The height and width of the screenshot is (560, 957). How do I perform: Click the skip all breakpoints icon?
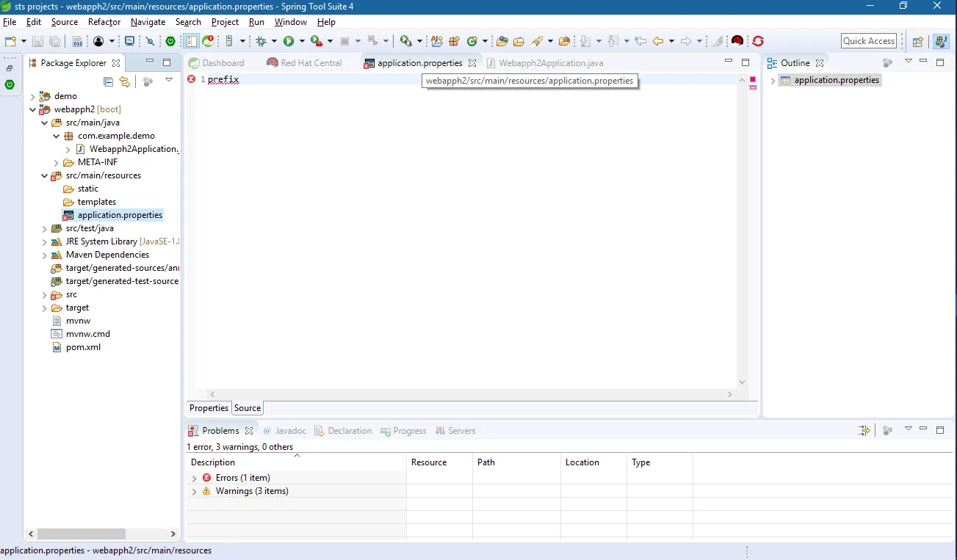coord(150,41)
